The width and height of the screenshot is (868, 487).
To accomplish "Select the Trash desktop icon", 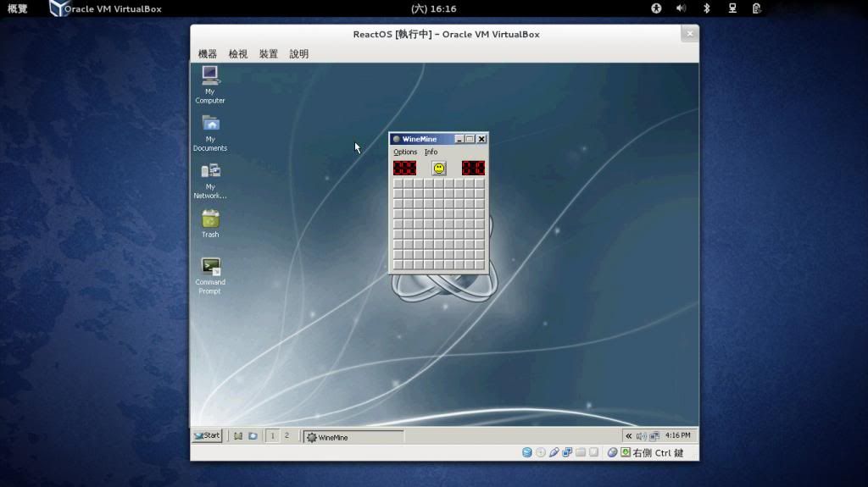I will (x=210, y=224).
